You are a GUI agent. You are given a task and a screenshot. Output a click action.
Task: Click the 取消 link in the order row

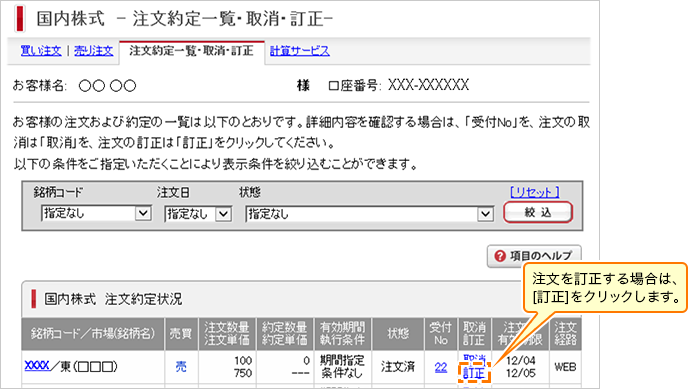click(474, 359)
